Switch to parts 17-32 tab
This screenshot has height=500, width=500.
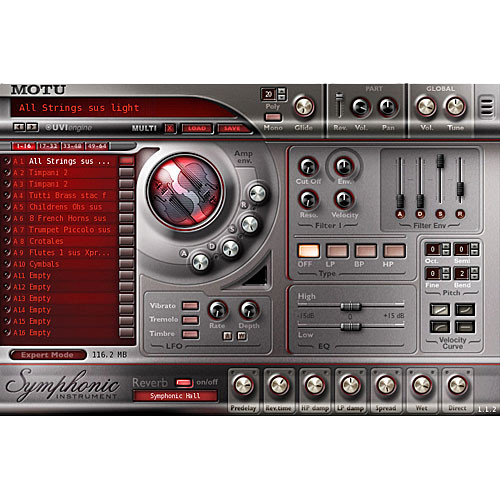(x=48, y=146)
